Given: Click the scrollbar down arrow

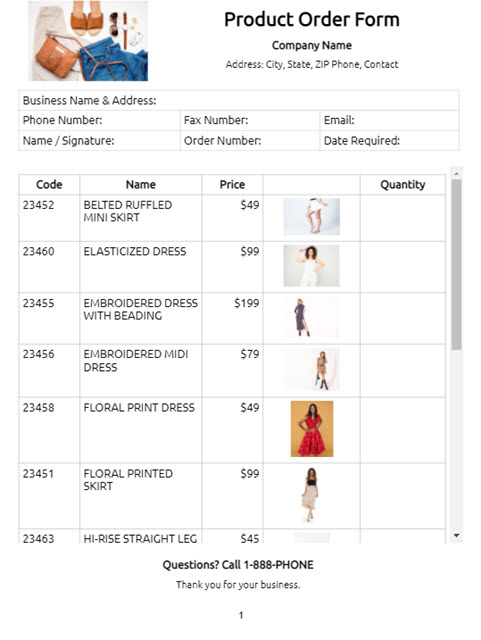Looking at the screenshot, I should 457,535.
